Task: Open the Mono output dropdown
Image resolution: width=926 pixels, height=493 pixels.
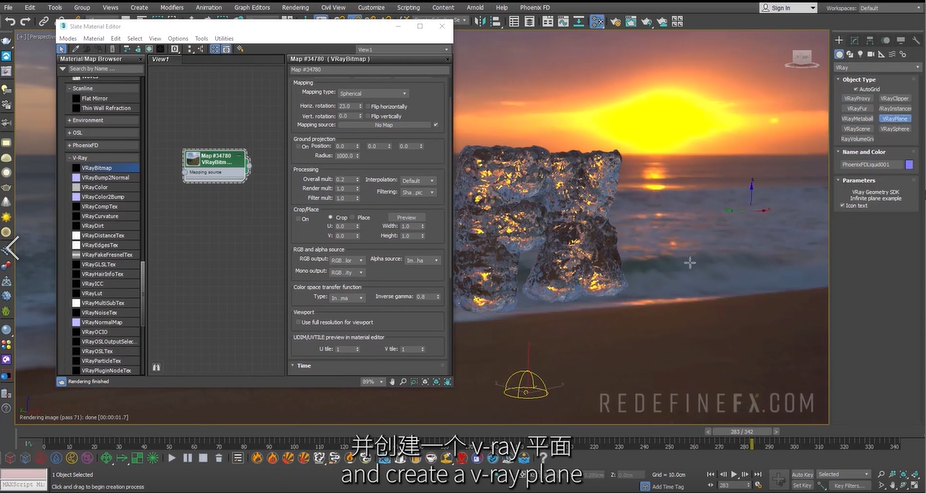Action: [x=347, y=273]
